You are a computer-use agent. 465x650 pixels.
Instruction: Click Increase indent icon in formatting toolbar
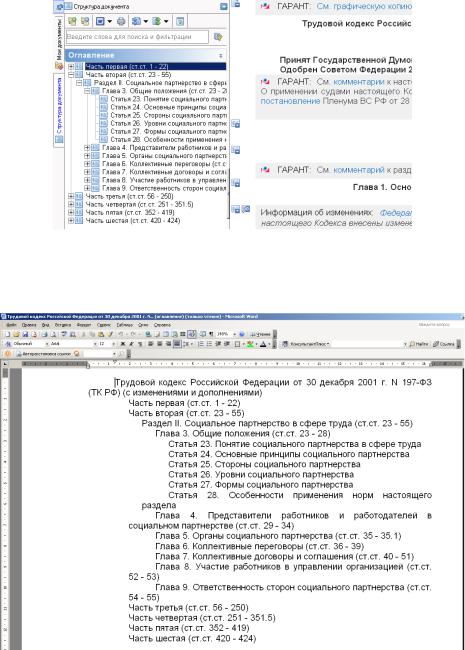[x=227, y=344]
